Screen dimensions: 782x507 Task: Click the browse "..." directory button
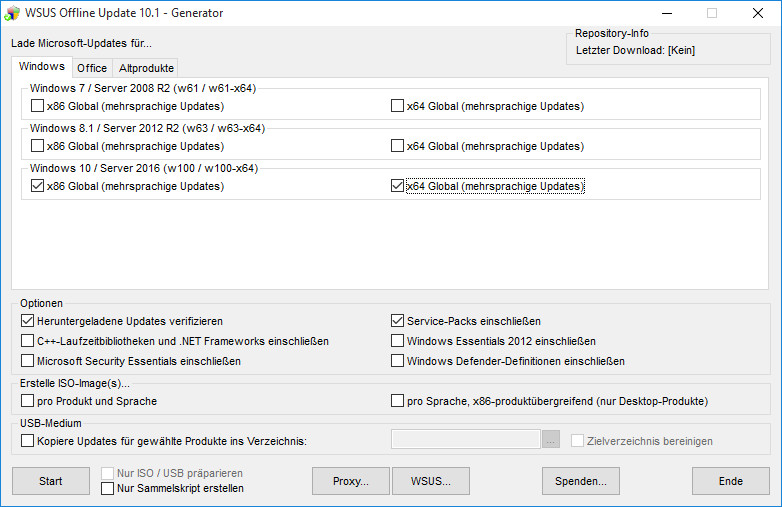(551, 439)
